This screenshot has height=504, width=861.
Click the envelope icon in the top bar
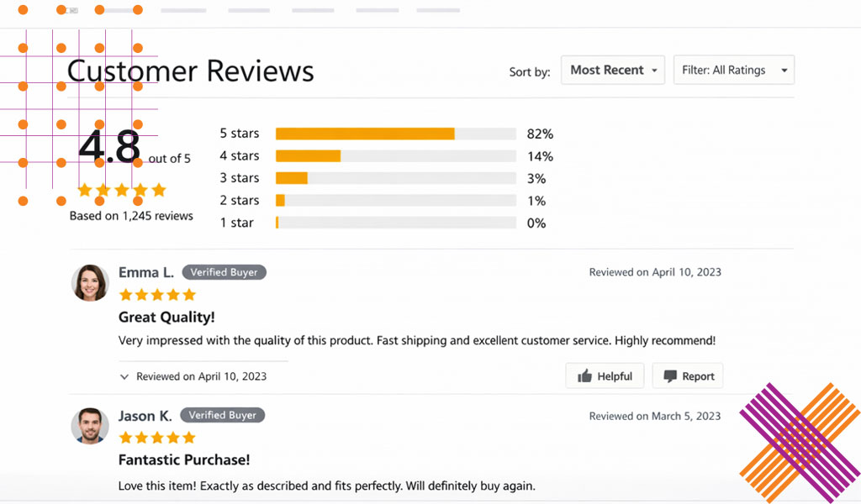pyautogui.click(x=73, y=11)
